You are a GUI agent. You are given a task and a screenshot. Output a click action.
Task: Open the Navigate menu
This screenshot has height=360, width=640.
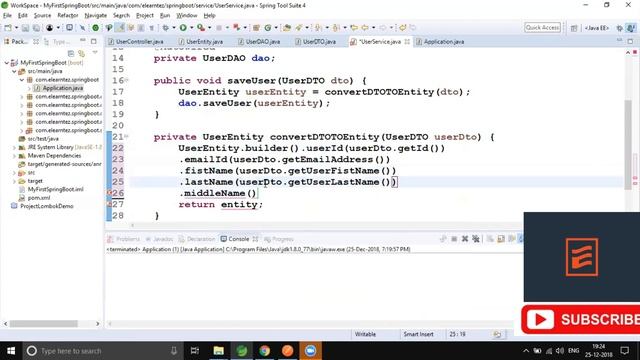pyautogui.click(x=96, y=16)
